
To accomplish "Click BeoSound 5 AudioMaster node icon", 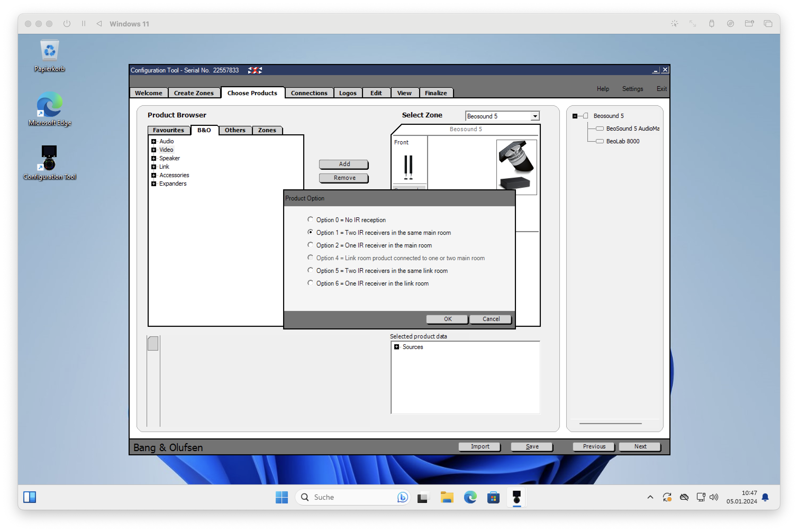I will 600,129.
